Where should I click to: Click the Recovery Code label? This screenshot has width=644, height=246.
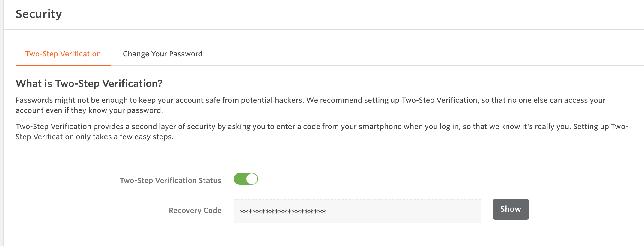tap(195, 210)
